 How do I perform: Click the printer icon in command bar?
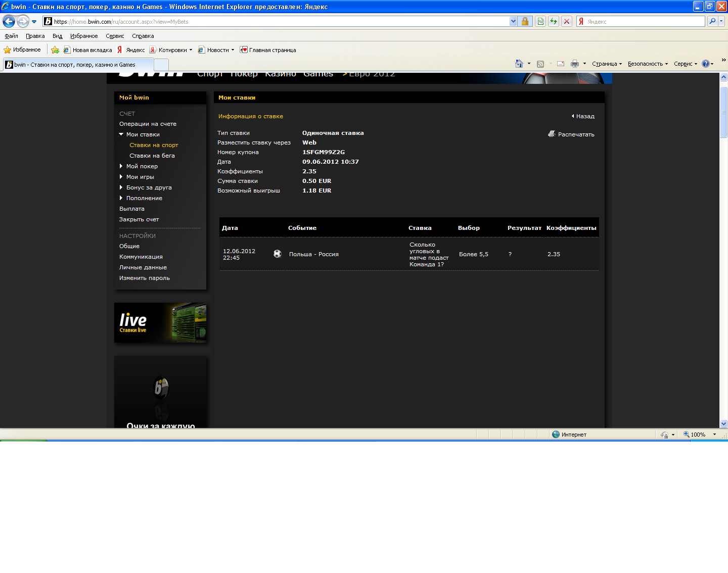(574, 64)
